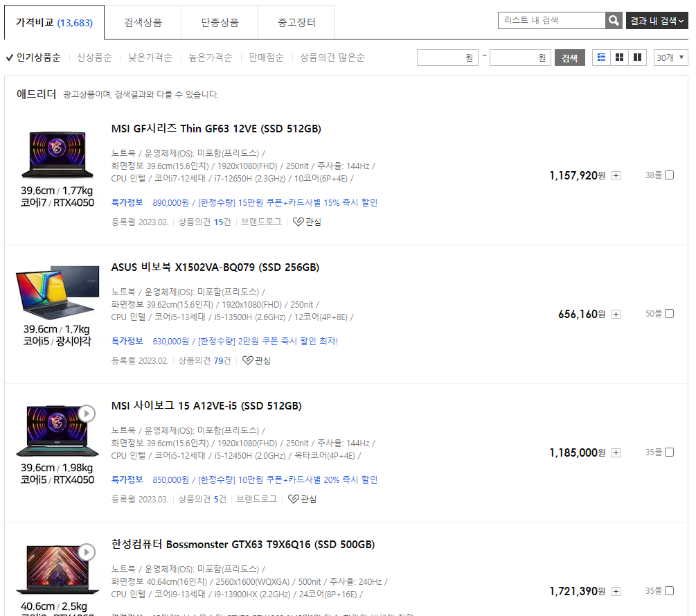
Task: Sort by 인기상품순
Action: [33, 58]
